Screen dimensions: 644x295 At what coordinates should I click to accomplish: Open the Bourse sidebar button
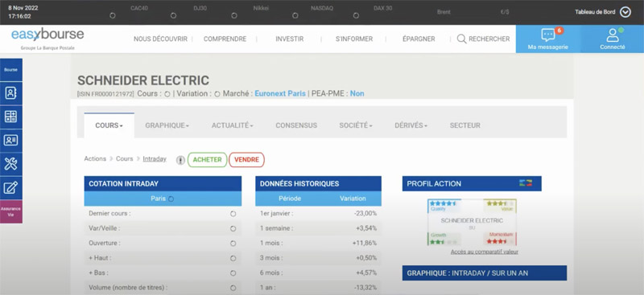pos(11,70)
